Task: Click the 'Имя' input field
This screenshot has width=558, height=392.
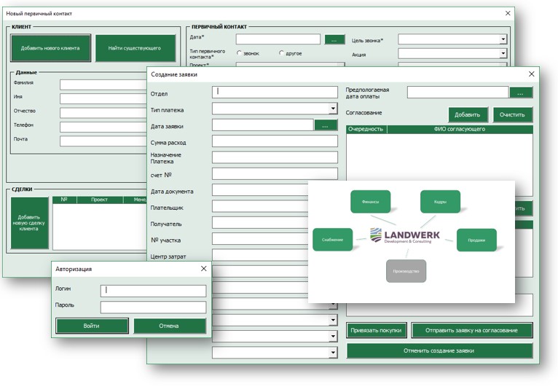Action: [x=103, y=98]
